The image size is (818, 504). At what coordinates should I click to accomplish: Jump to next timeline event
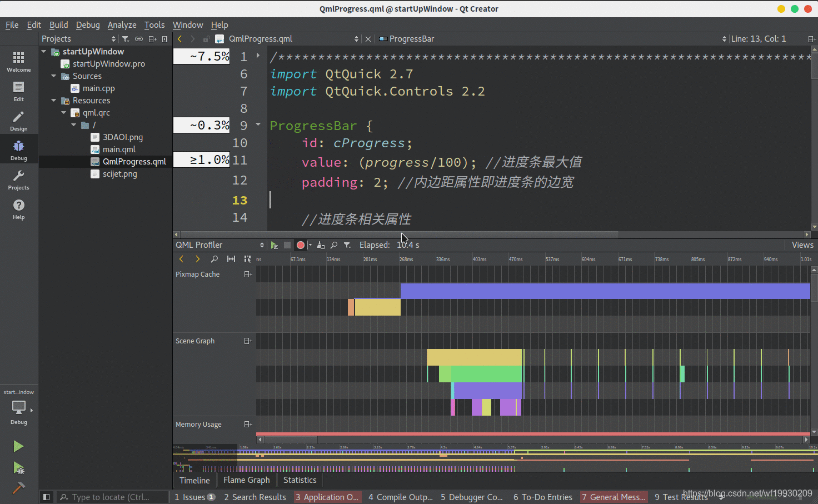click(197, 259)
